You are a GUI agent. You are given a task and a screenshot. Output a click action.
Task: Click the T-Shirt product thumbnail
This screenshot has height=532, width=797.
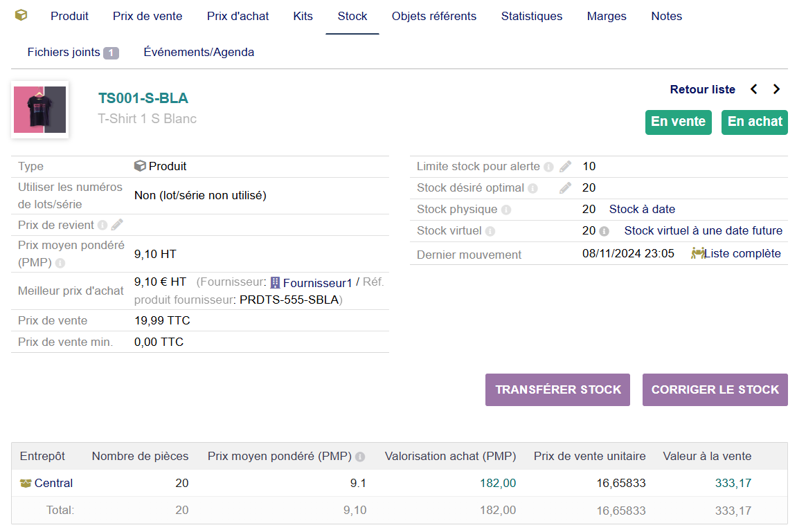[x=40, y=110]
